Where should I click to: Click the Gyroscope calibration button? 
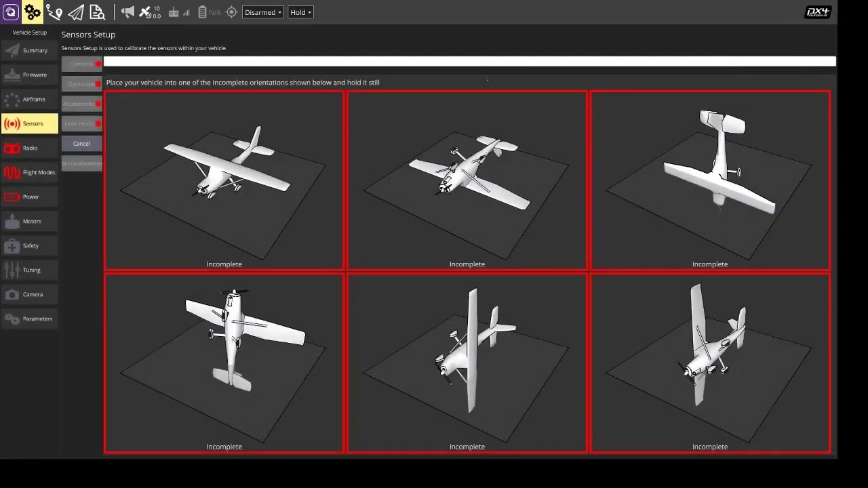pos(81,84)
